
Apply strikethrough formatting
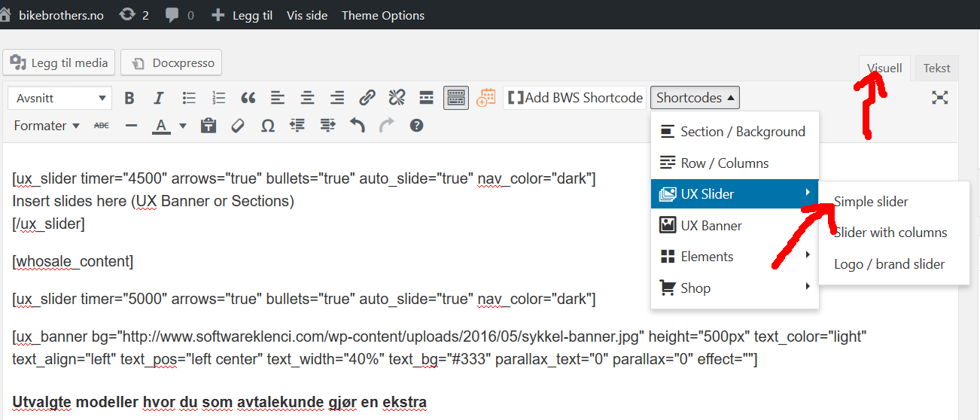click(x=102, y=126)
